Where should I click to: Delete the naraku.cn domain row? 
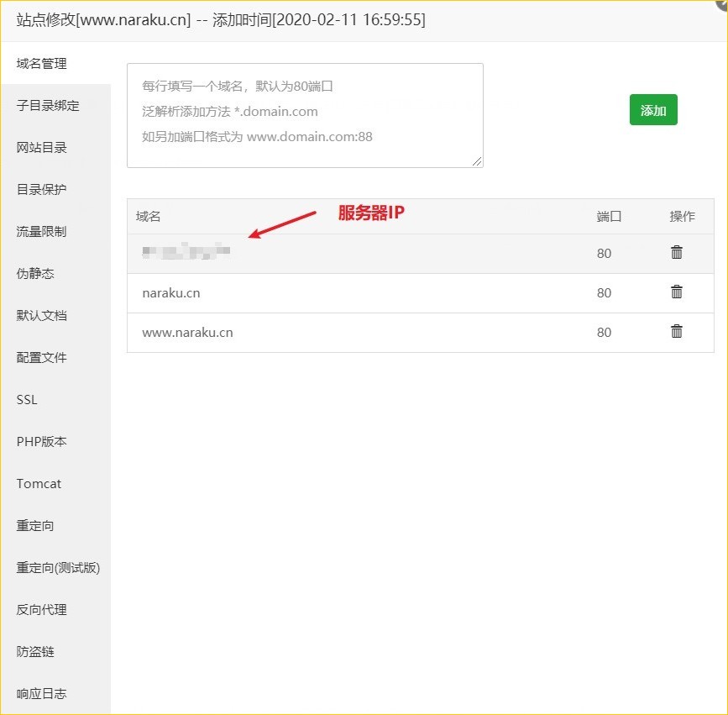pos(677,292)
